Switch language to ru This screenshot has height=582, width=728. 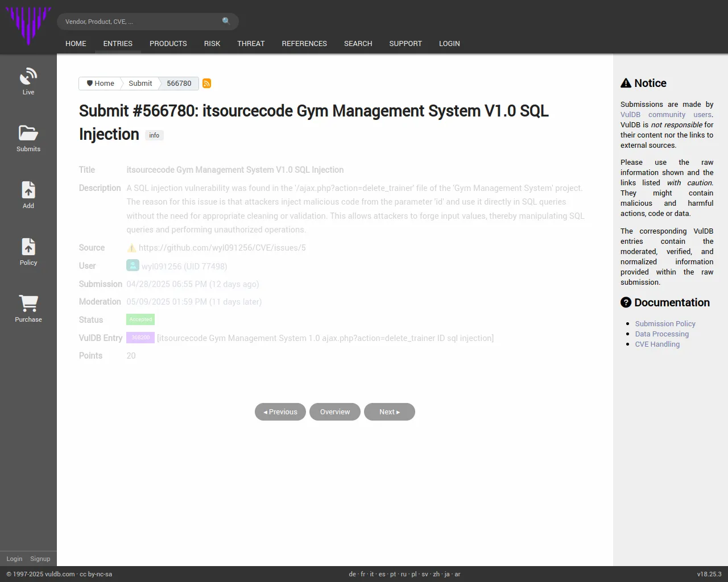pos(404,574)
